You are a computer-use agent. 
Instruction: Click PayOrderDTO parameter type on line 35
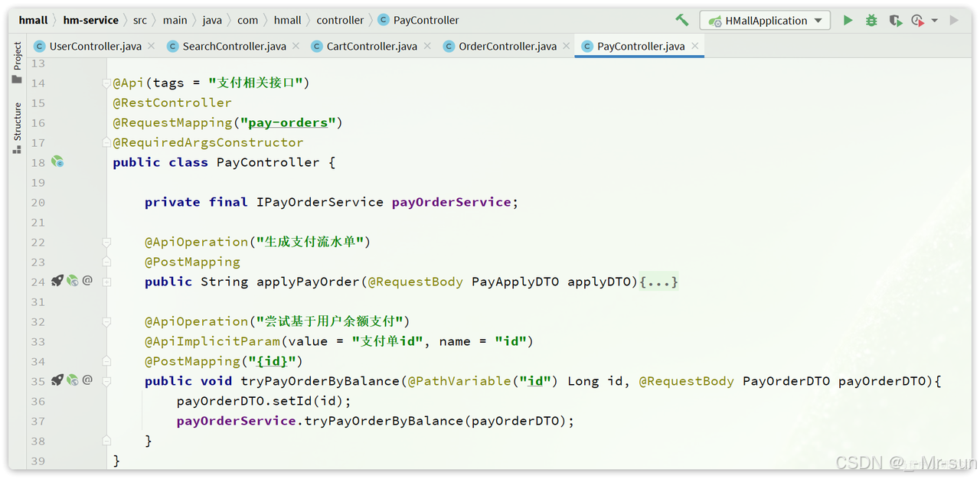[x=786, y=381]
